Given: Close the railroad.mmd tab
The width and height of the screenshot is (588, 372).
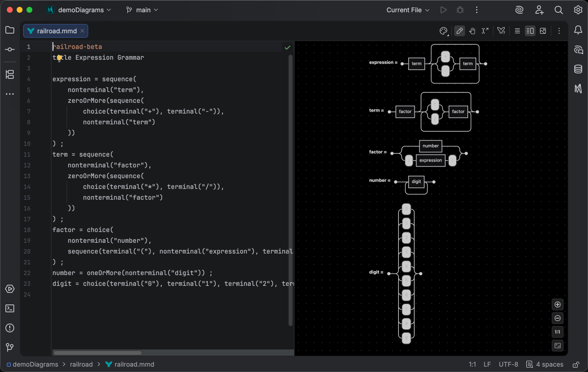Looking at the screenshot, I should tap(82, 31).
